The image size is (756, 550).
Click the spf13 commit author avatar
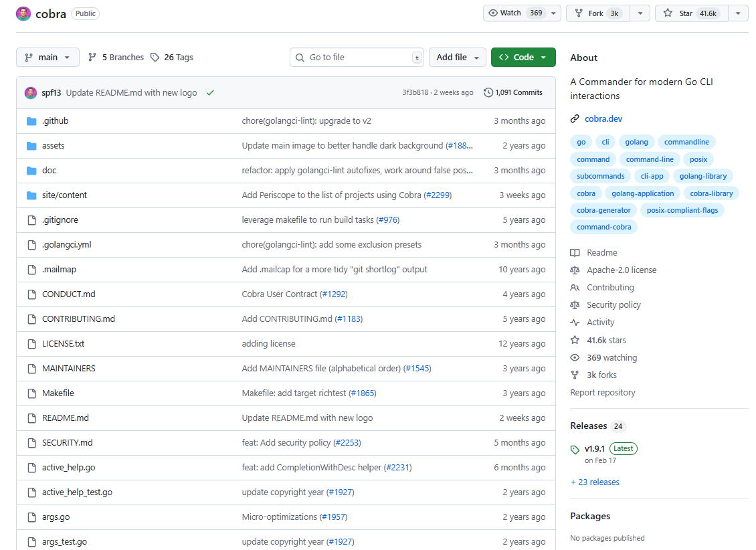(31, 92)
